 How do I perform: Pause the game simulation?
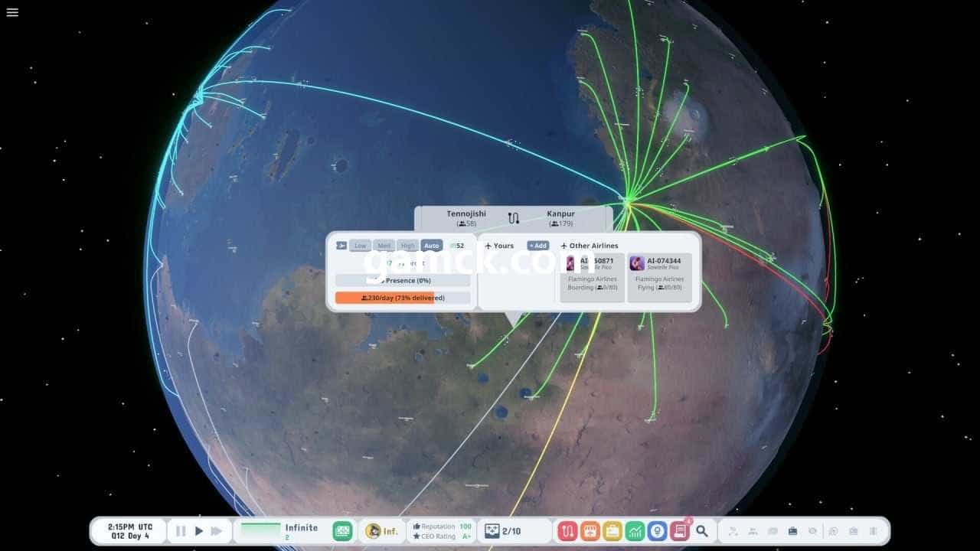coord(181,531)
